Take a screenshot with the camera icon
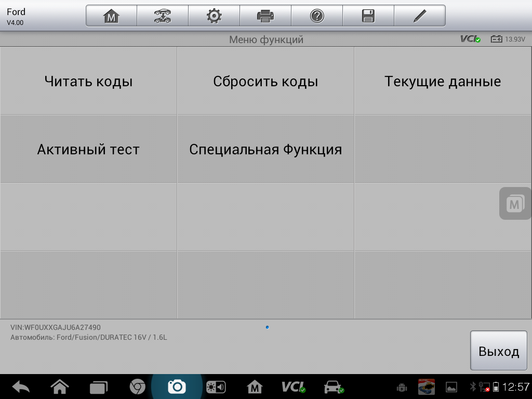The width and height of the screenshot is (532, 399). 177,387
